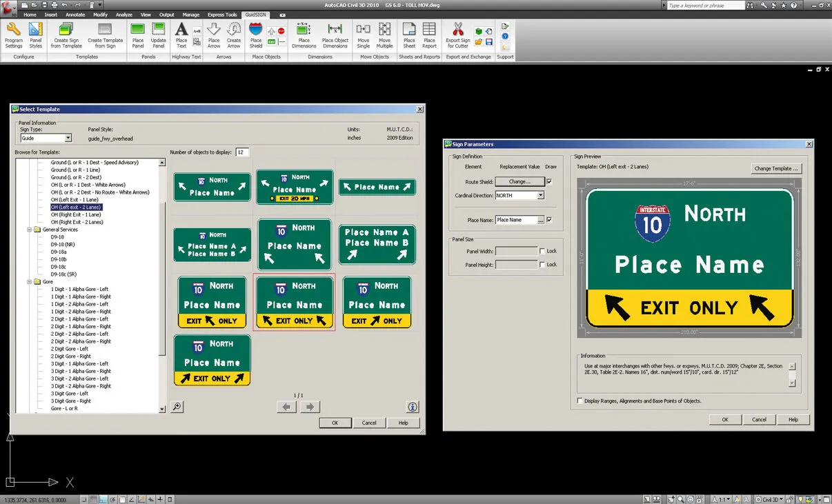Image resolution: width=832 pixels, height=504 pixels.
Task: Click the zoom magnifier icon in Select Template
Action: 177,407
